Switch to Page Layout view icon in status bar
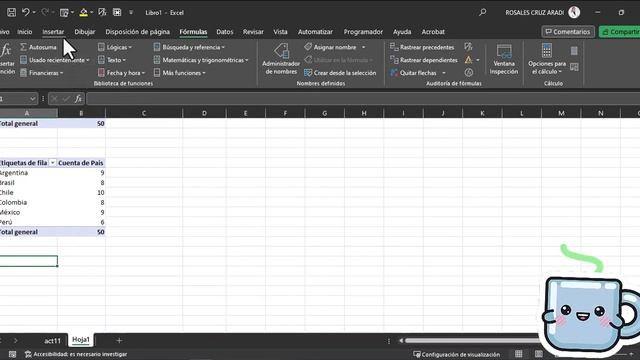 [539, 354]
